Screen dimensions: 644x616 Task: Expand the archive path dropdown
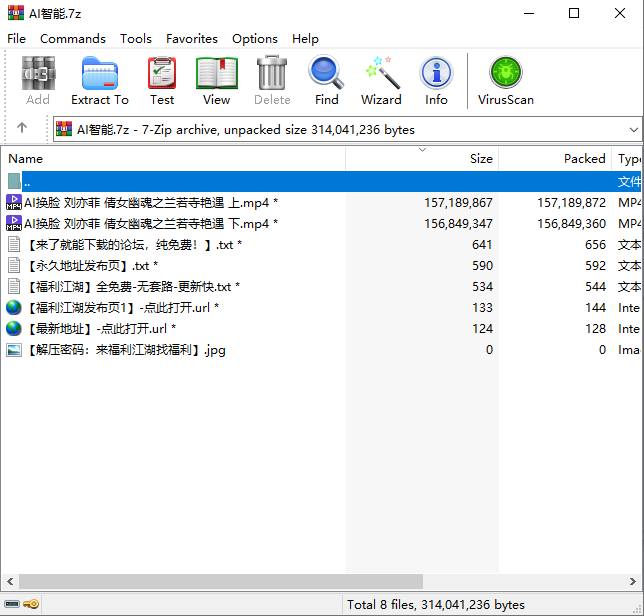click(633, 129)
